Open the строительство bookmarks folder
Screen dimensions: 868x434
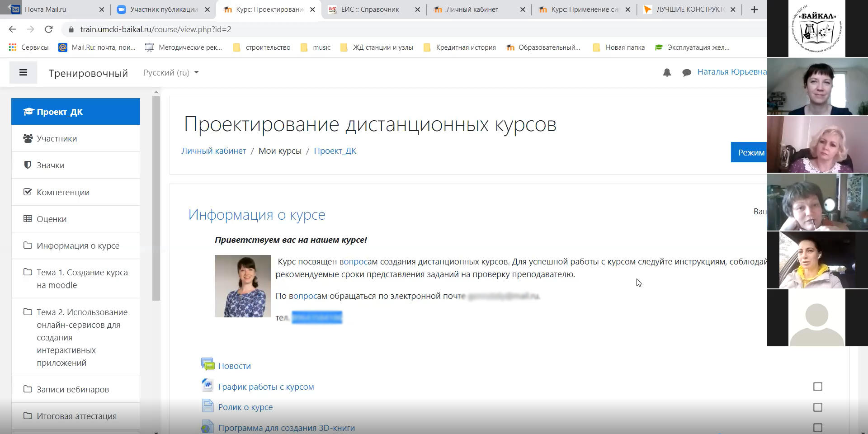(262, 47)
